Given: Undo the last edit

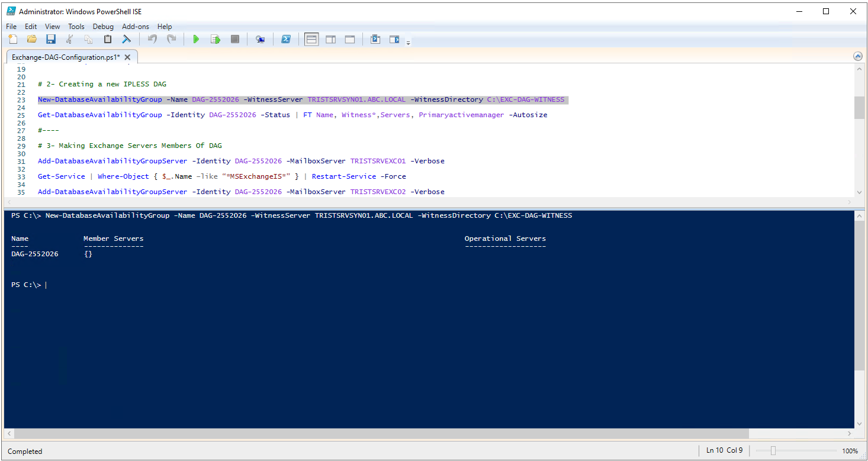Looking at the screenshot, I should click(x=152, y=39).
